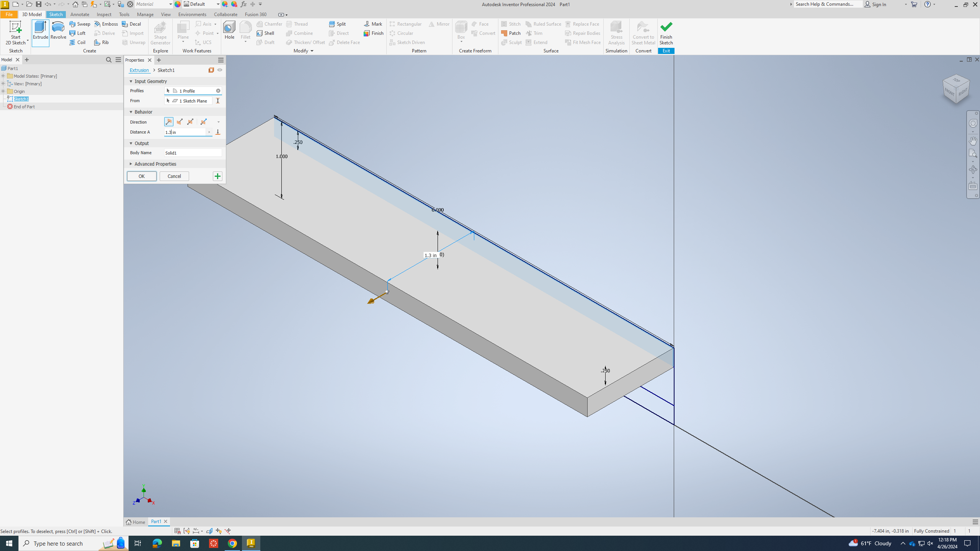The image size is (980, 551).
Task: Search the Model browser magnifier icon
Action: (x=109, y=60)
